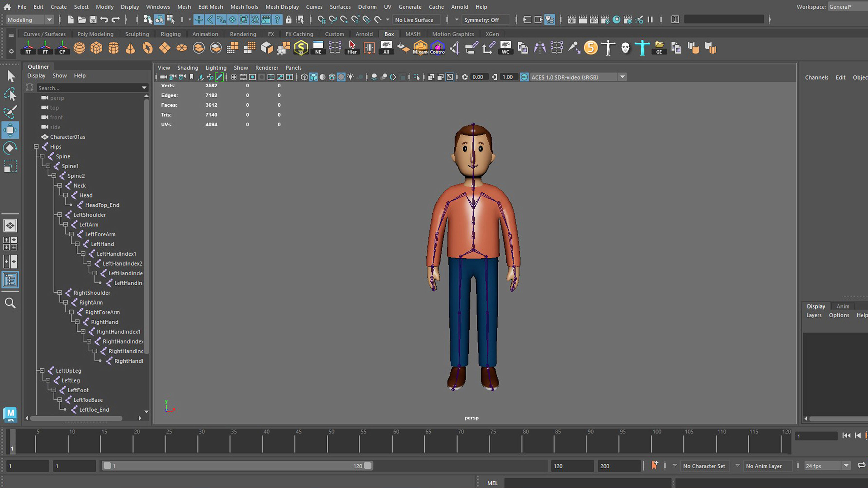This screenshot has width=868, height=488.
Task: Activate the Scale tool
Action: point(10,166)
